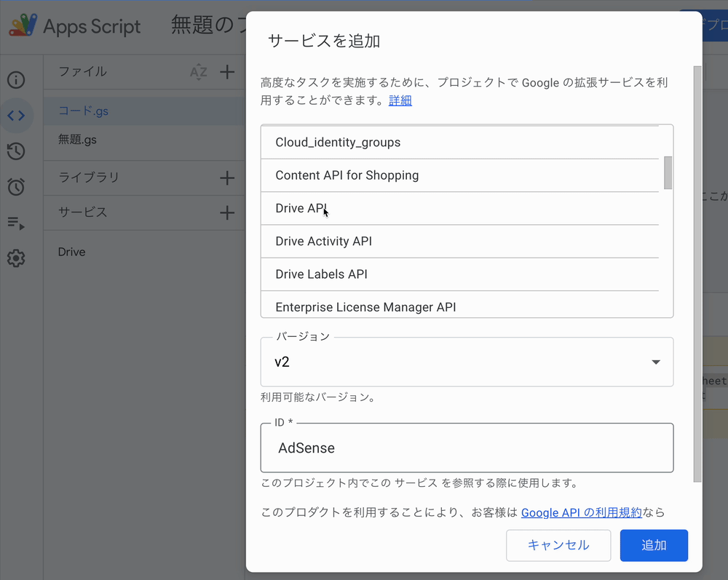The image size is (728, 580).
Task: Choose Drive API from service list
Action: pos(459,208)
